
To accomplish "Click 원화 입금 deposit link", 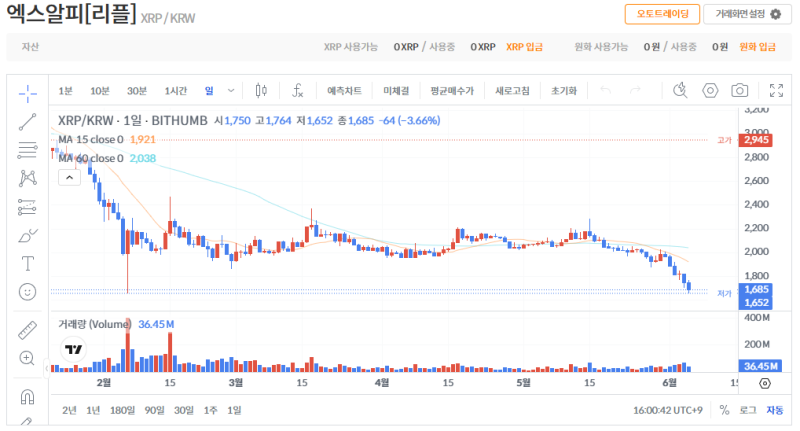I will click(758, 47).
